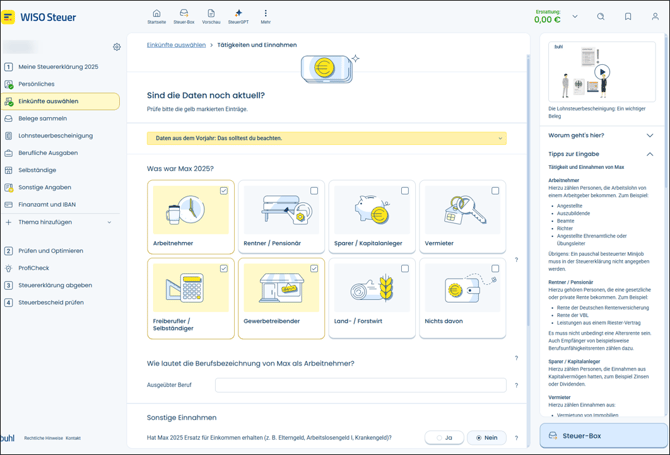Viewport: 670px width, 455px height.
Task: Open settings gear in the sidebar
Action: point(117,47)
